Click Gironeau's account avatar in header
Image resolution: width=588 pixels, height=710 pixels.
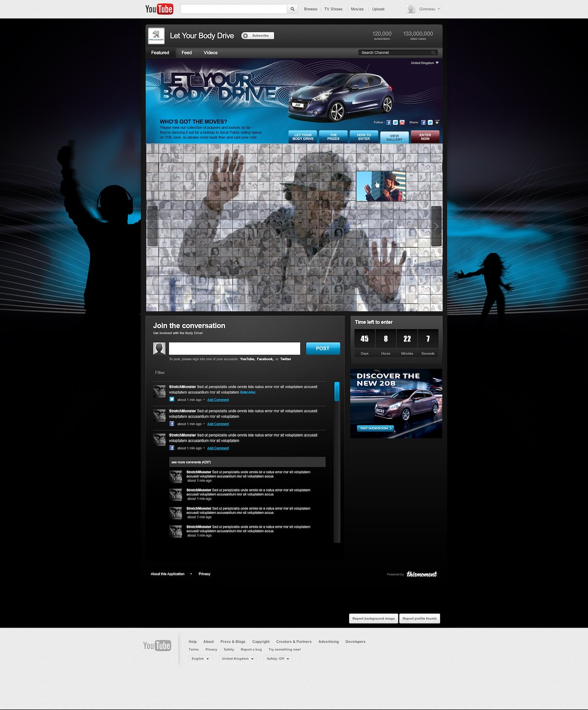(x=411, y=9)
